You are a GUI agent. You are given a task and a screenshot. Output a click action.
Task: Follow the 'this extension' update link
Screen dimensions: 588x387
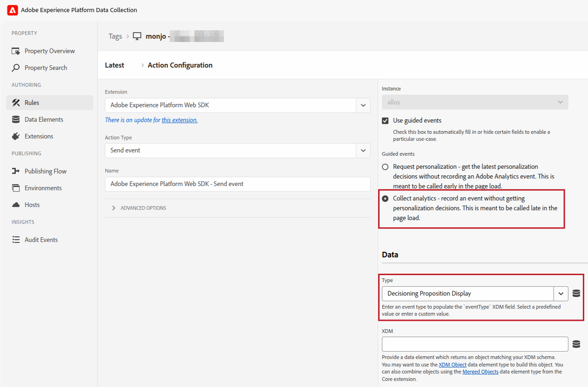(180, 120)
